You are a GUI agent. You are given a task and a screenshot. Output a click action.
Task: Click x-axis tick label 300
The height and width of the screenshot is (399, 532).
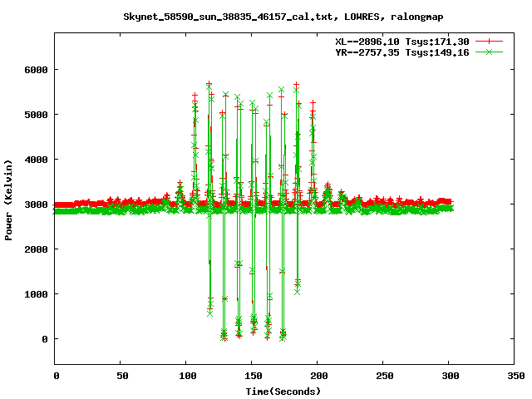(x=451, y=376)
